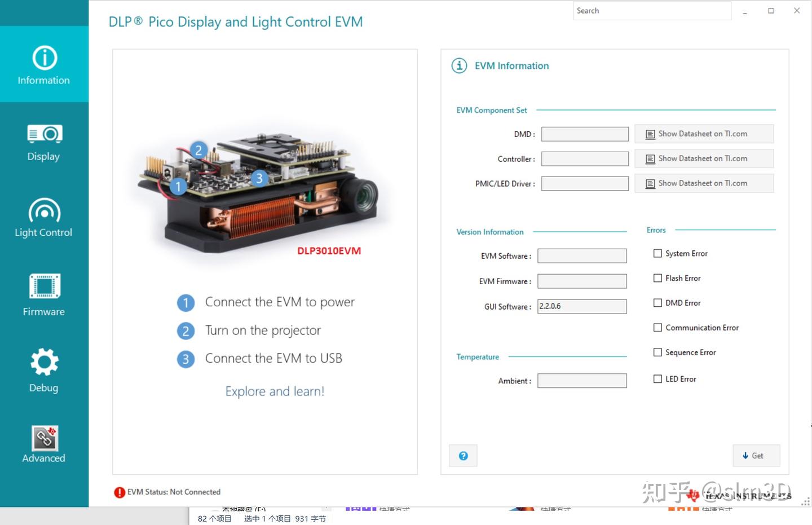Viewport: 812px width, 525px height.
Task: Click the Version Information heading
Action: pos(490,232)
